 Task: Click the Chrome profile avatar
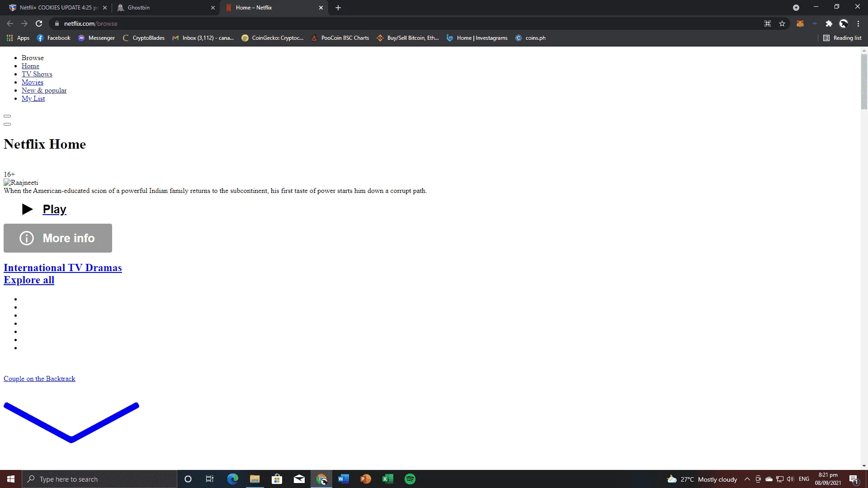click(x=844, y=23)
